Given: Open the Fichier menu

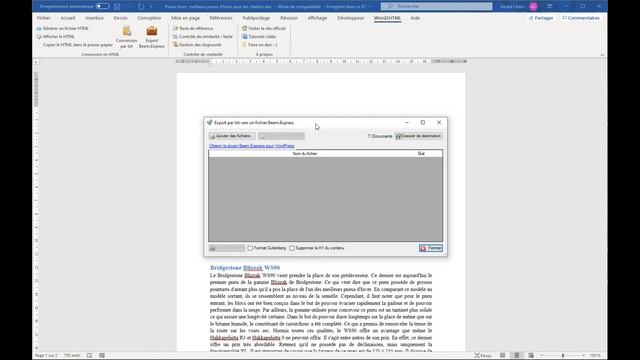Looking at the screenshot, I should [x=44, y=18].
